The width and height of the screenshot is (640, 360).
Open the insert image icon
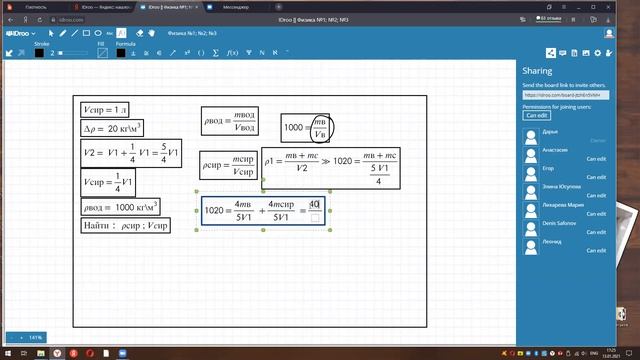[586, 53]
